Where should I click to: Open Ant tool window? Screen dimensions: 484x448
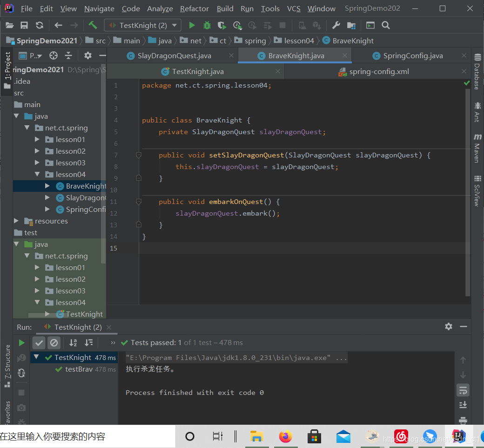point(477,112)
